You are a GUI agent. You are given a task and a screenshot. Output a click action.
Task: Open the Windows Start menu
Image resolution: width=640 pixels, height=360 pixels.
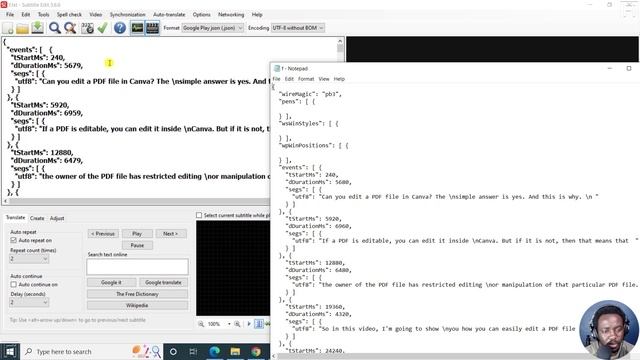click(x=10, y=351)
